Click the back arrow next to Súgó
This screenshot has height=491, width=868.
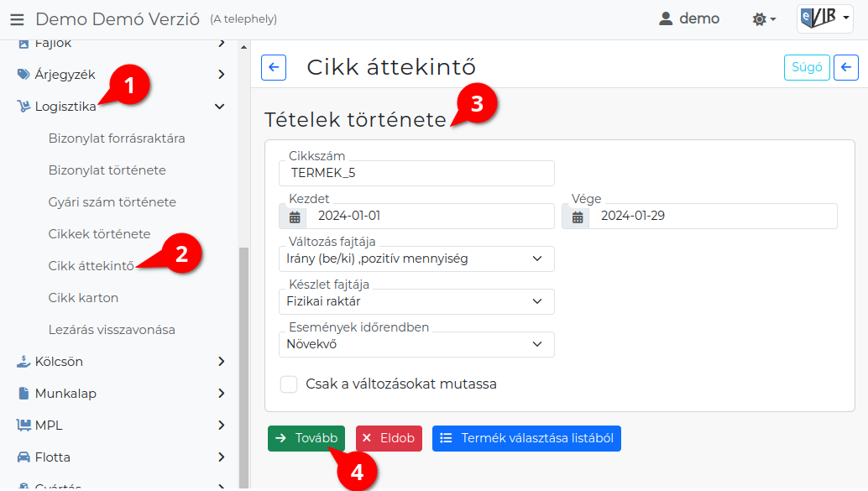846,67
